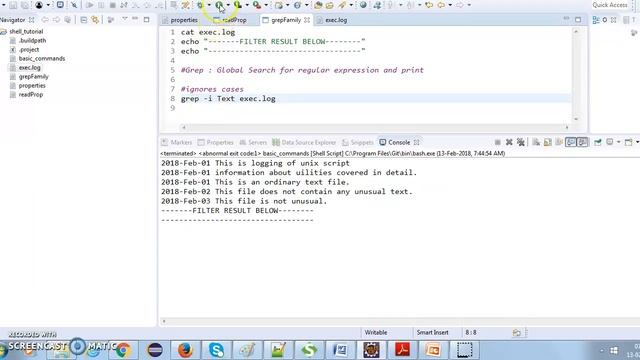Select grepFamily file in Navigator tree

33,77
